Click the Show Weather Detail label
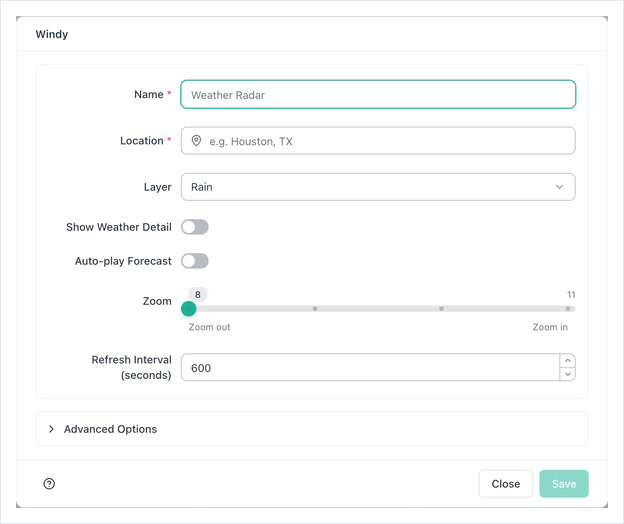The image size is (624, 524). 119,227
